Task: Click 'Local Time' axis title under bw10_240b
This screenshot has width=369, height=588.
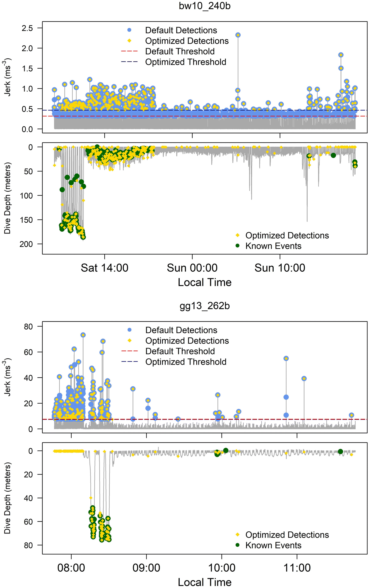Action: coord(205,282)
